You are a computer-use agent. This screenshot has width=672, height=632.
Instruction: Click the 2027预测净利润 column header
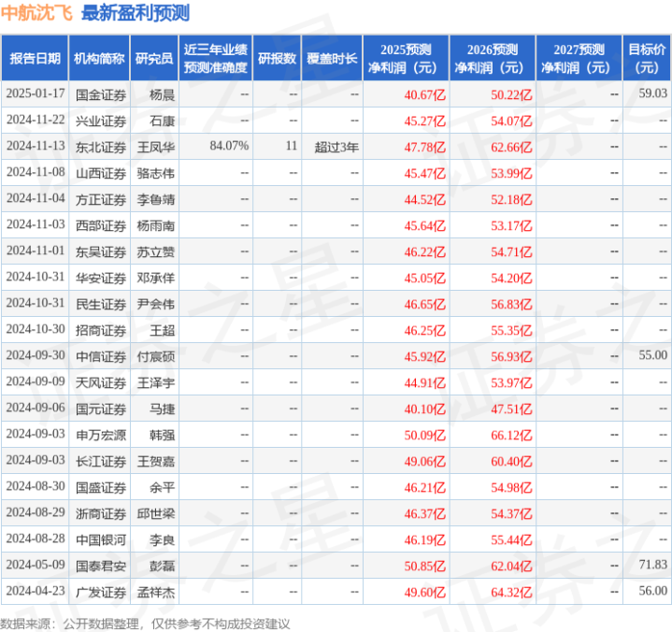[579, 58]
